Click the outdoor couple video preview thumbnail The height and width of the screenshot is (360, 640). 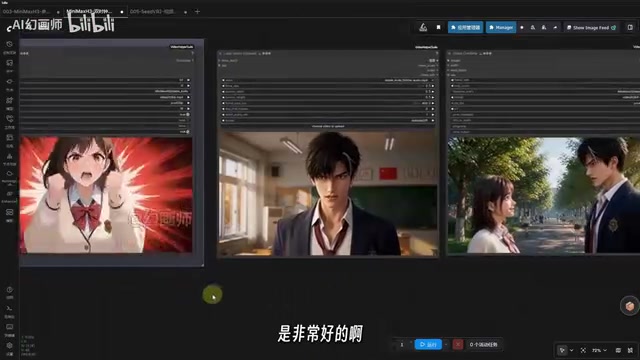pyautogui.click(x=544, y=195)
